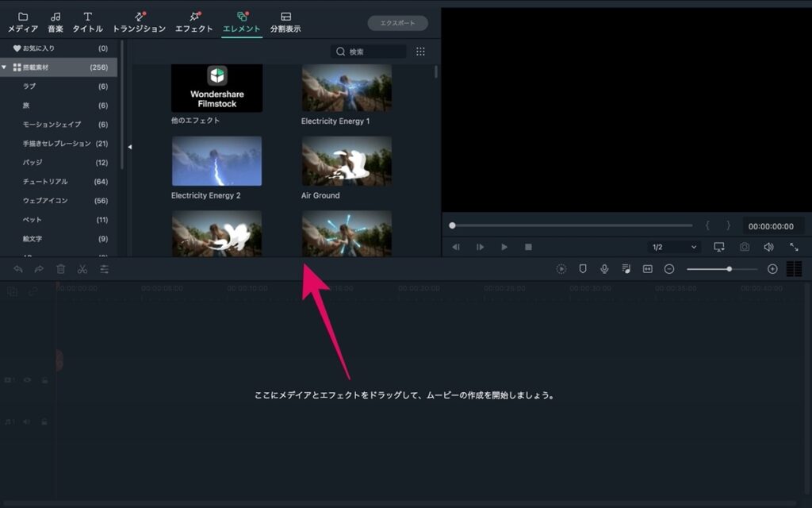812x508 pixels.
Task: Stop the preview playback
Action: (528, 248)
